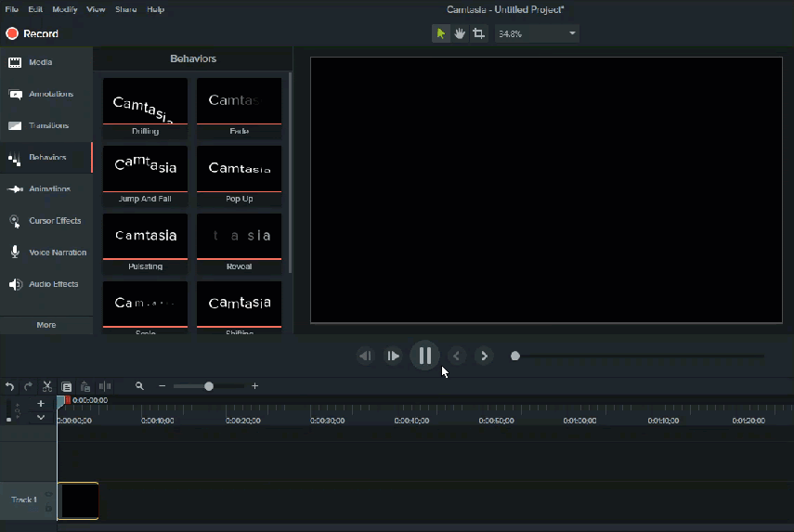Click the Copy icon in timeline toolbar
Screen dimensions: 794x532
pos(66,387)
